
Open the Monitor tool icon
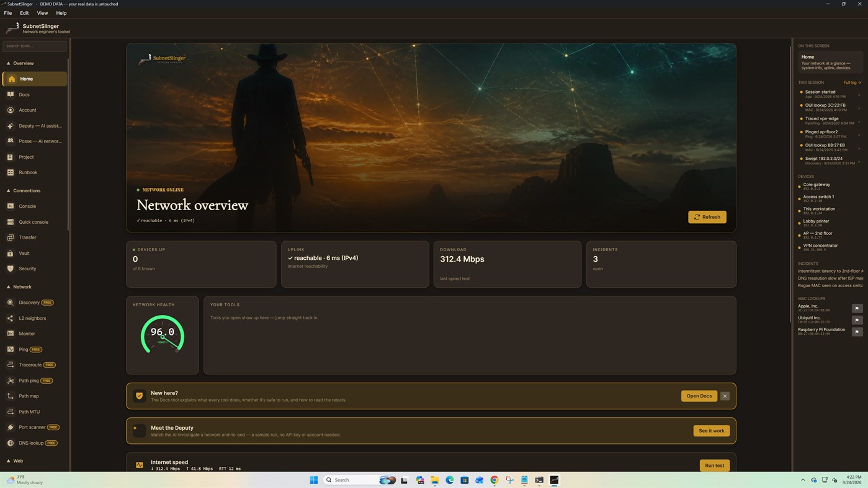(11, 334)
